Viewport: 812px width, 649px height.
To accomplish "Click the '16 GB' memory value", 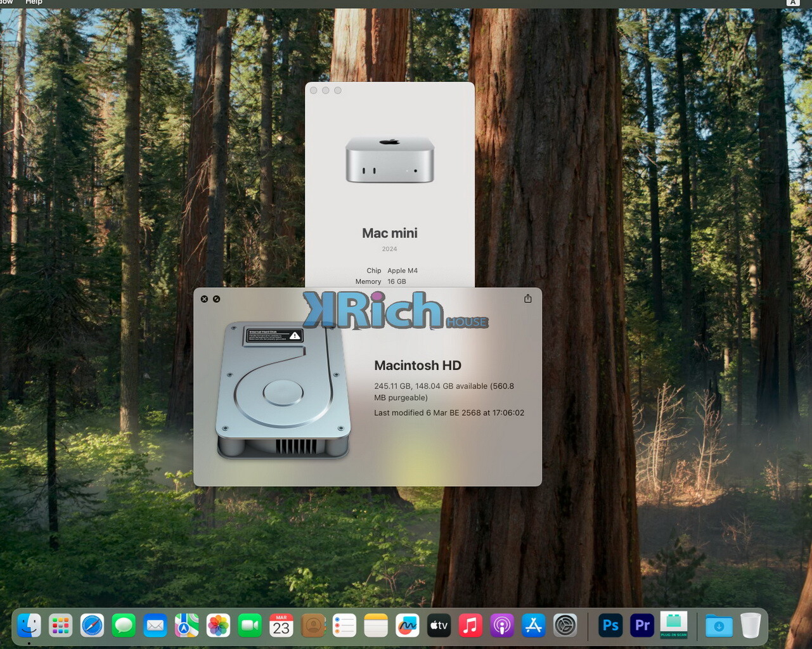I will click(397, 281).
